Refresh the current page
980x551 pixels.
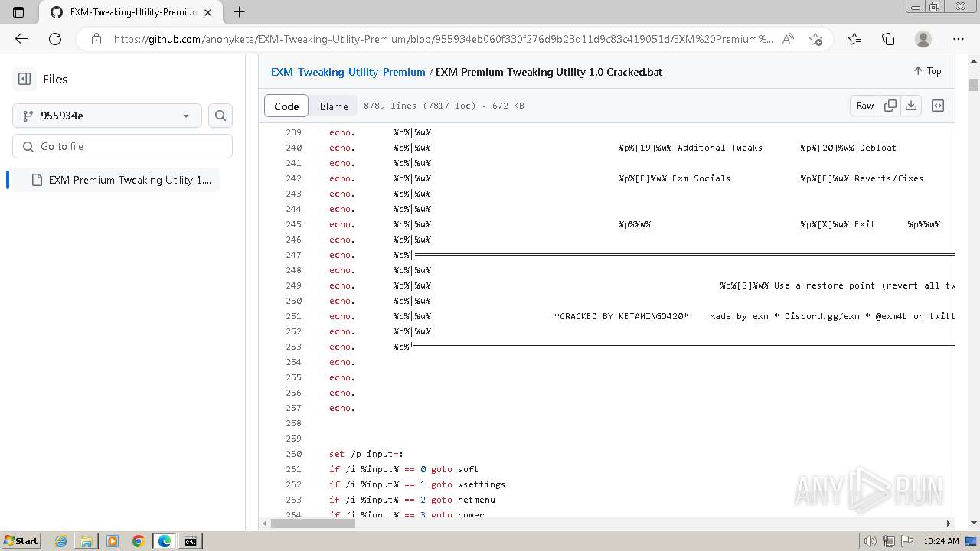pos(55,39)
